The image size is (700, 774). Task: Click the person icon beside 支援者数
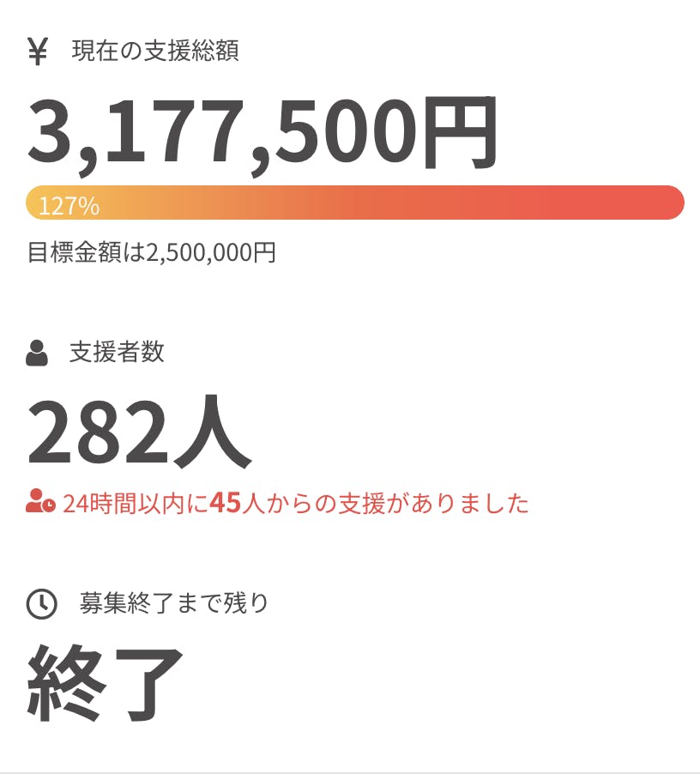tap(37, 353)
